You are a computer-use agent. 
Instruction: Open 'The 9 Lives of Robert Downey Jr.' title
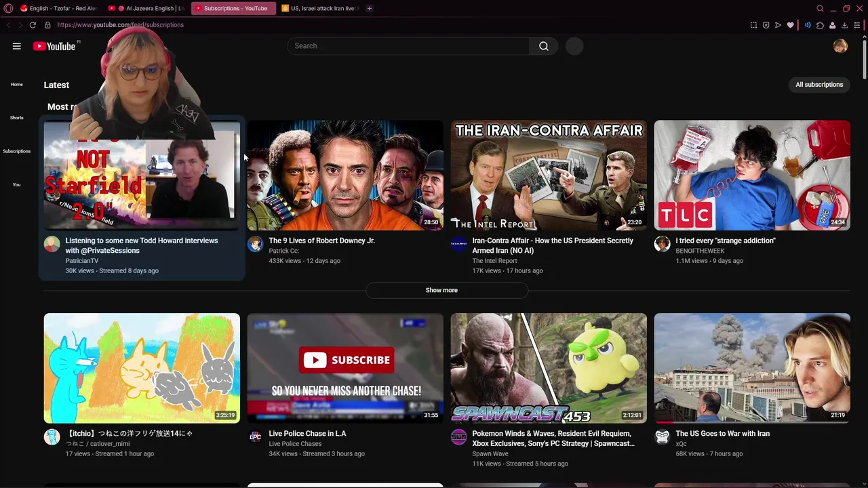(321, 241)
